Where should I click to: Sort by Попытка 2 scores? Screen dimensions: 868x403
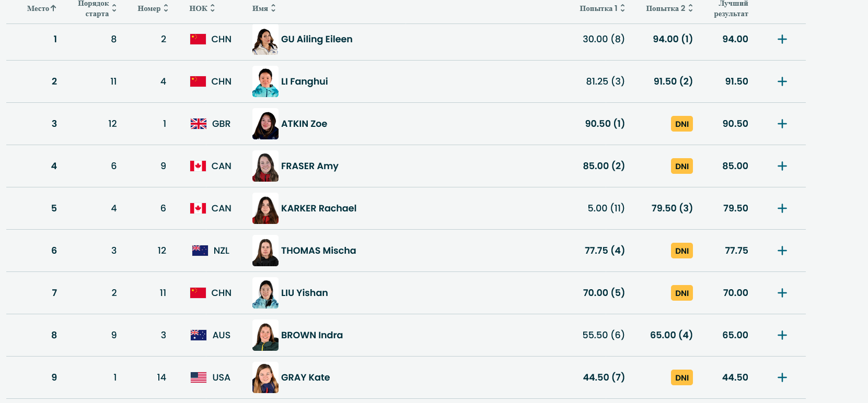click(x=669, y=8)
